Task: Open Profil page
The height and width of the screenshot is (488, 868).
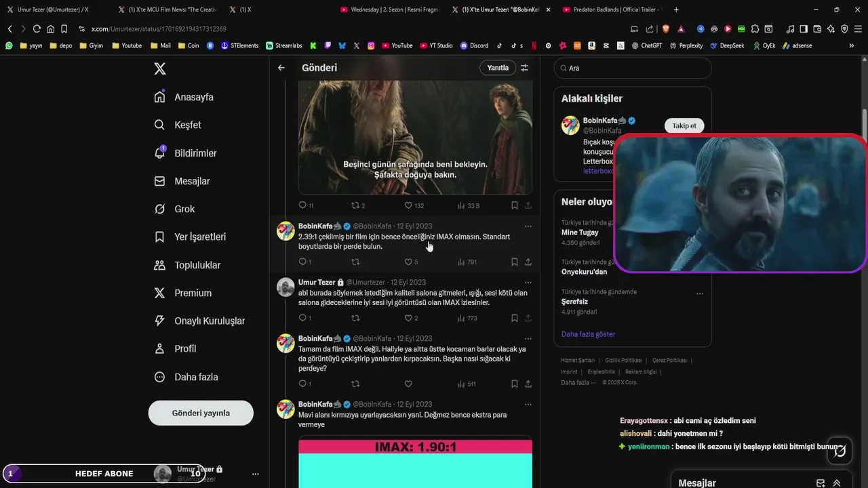Action: [175, 348]
